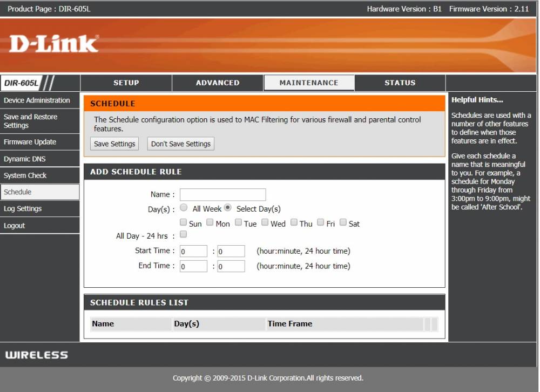This screenshot has height=392, width=540.
Task: Go to the Firmware Update page
Action: (39, 142)
